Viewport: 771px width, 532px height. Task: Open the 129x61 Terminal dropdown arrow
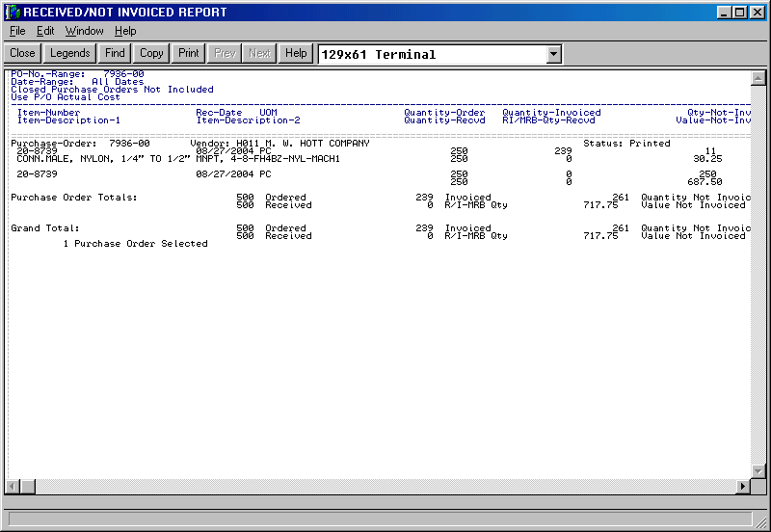553,54
